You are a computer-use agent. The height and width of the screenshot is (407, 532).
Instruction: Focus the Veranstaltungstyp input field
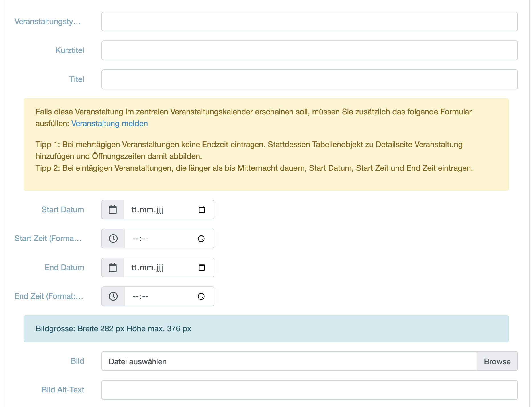(x=310, y=22)
